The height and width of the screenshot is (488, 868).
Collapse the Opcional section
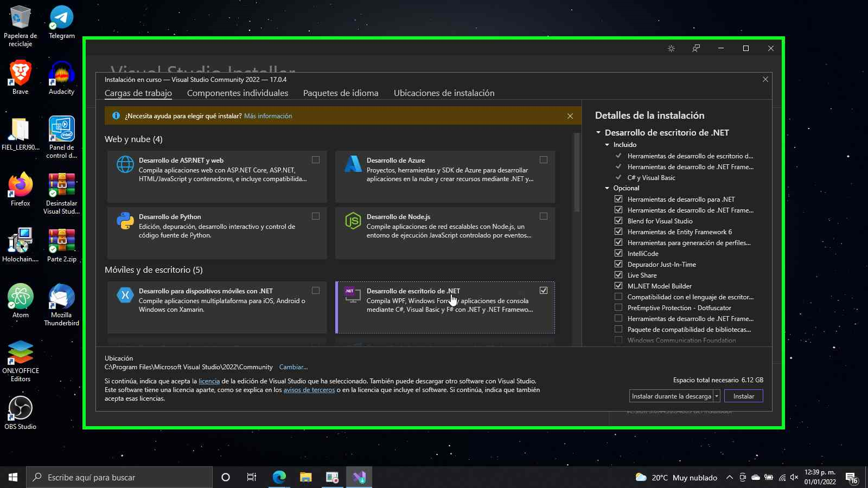click(x=607, y=188)
